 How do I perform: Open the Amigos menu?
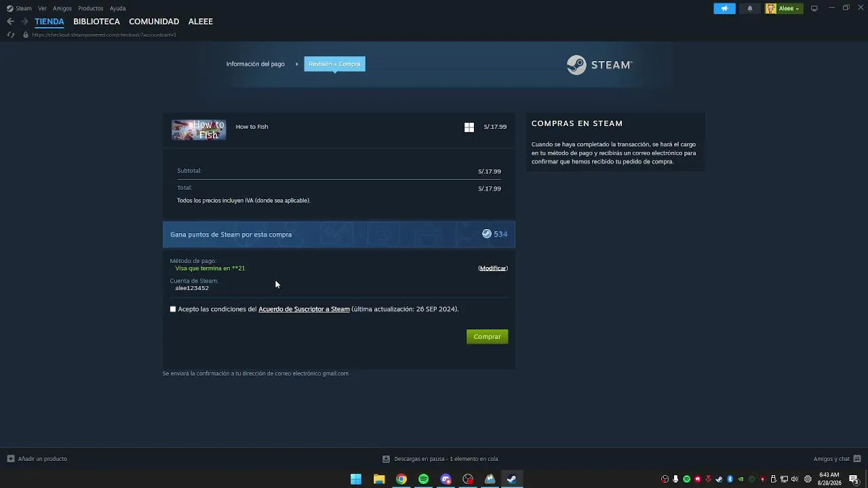[62, 8]
